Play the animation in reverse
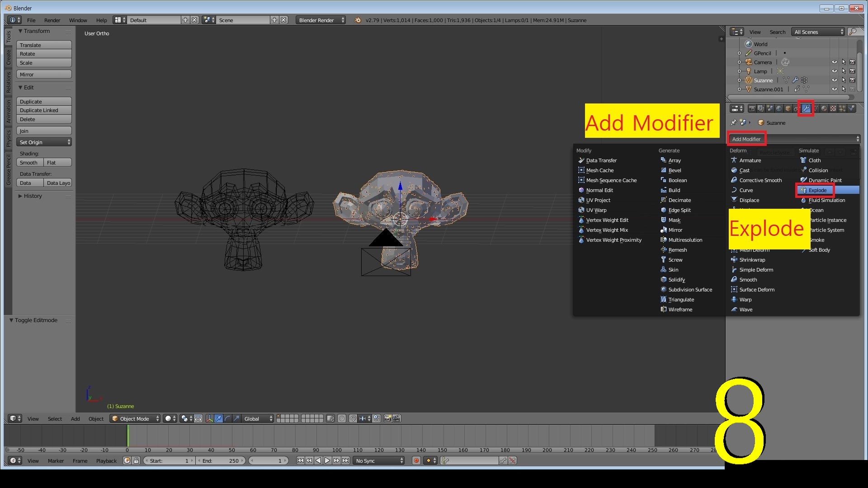868x488 pixels. 318,460
